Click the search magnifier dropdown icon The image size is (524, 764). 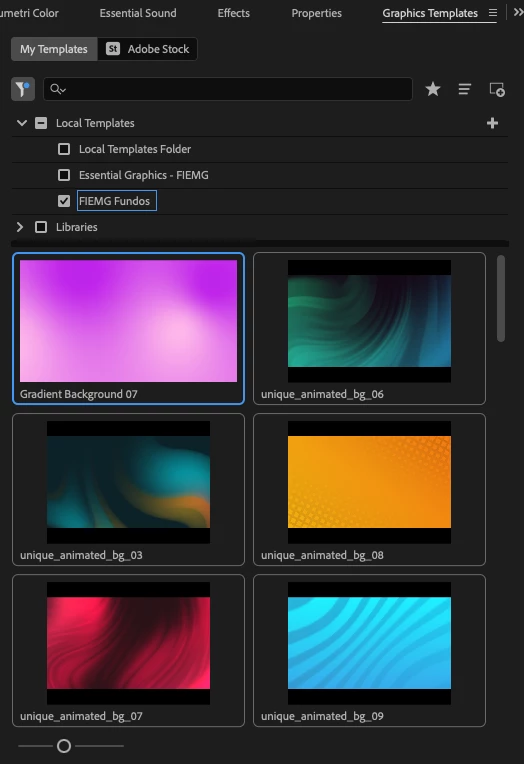point(58,89)
